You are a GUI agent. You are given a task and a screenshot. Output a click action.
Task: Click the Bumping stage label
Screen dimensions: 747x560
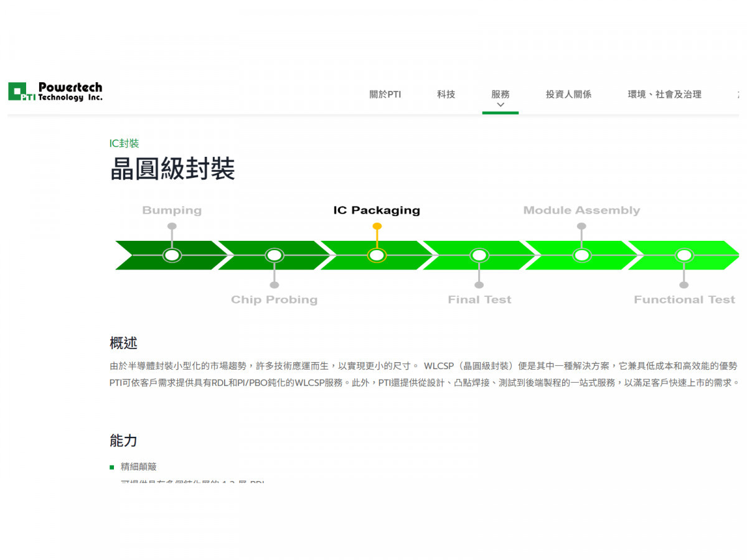172,210
